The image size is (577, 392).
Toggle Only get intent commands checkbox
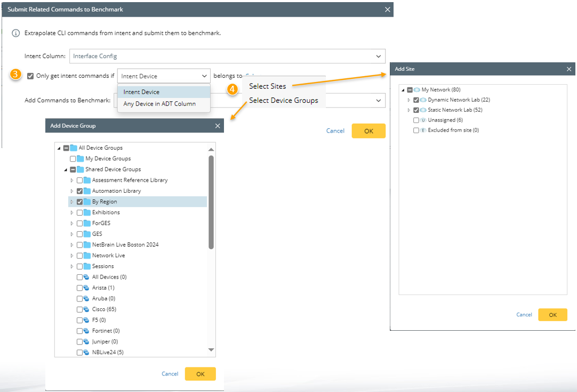click(30, 76)
